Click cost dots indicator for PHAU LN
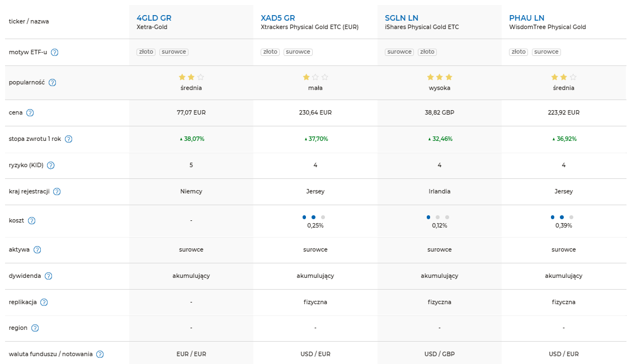This screenshot has height=364, width=627. pos(562,218)
